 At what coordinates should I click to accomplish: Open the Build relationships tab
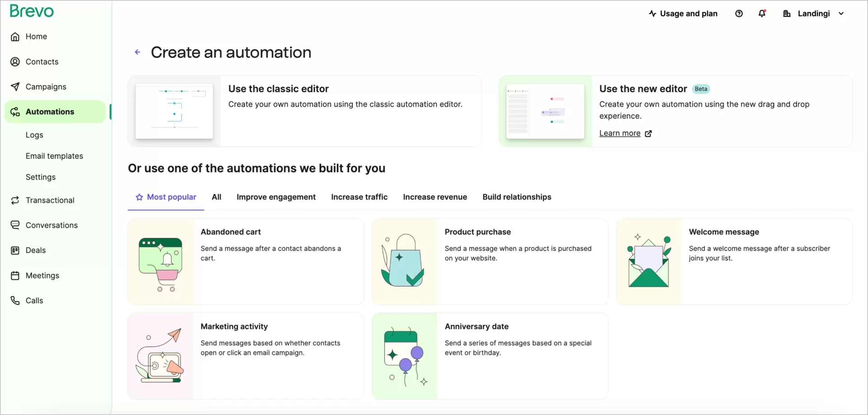517,197
